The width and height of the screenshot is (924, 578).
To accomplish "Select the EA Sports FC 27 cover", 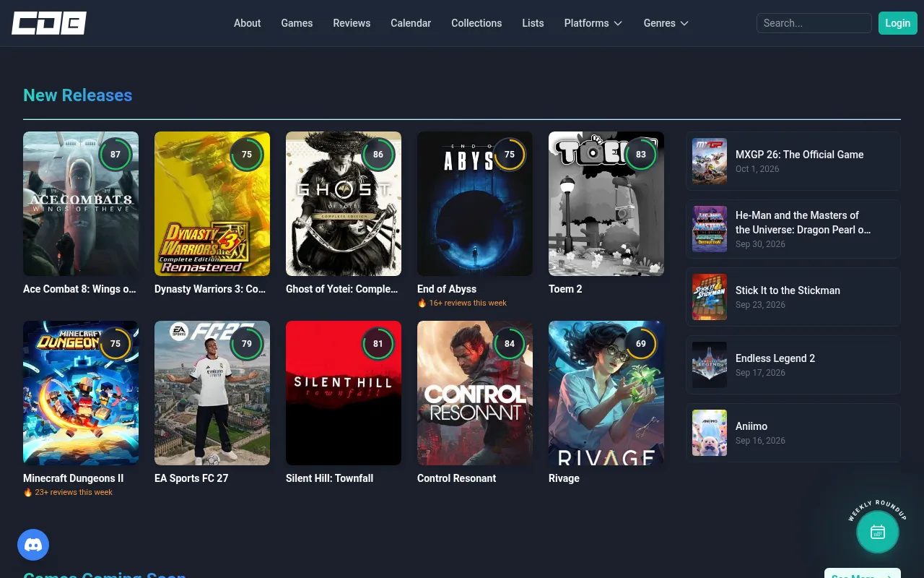I will (x=212, y=393).
